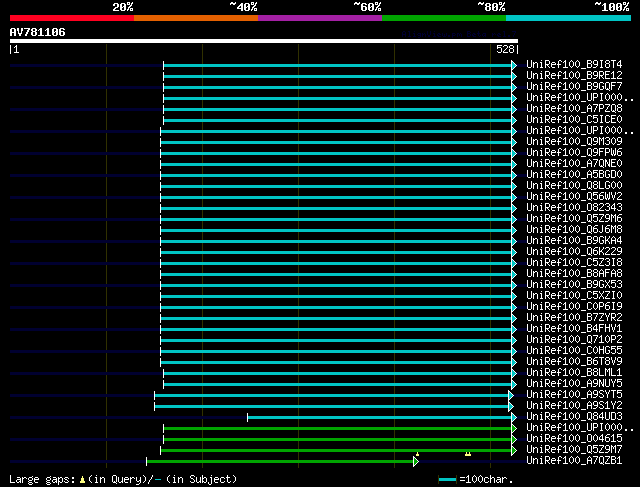This screenshot has height=487, width=640.
Task: Click the purple ~60% identity legend segment
Action: [320, 18]
